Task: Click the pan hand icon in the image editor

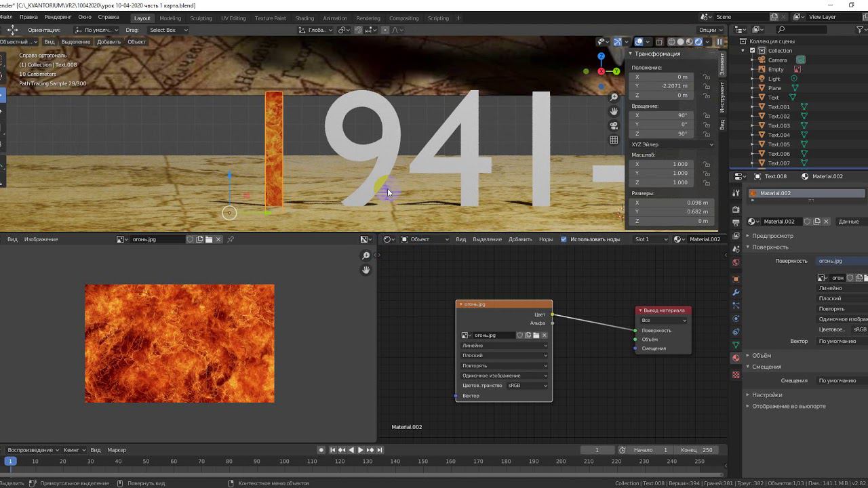Action: point(366,270)
